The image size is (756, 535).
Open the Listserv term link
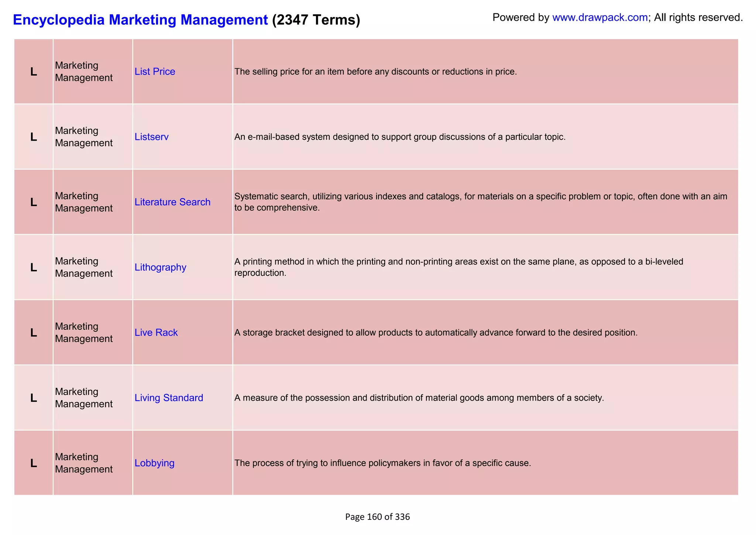tap(151, 137)
